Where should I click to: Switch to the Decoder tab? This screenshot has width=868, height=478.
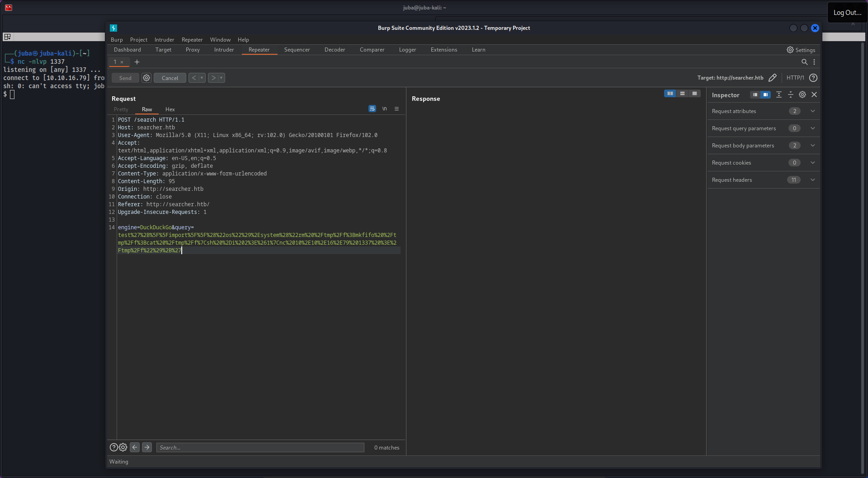335,50
